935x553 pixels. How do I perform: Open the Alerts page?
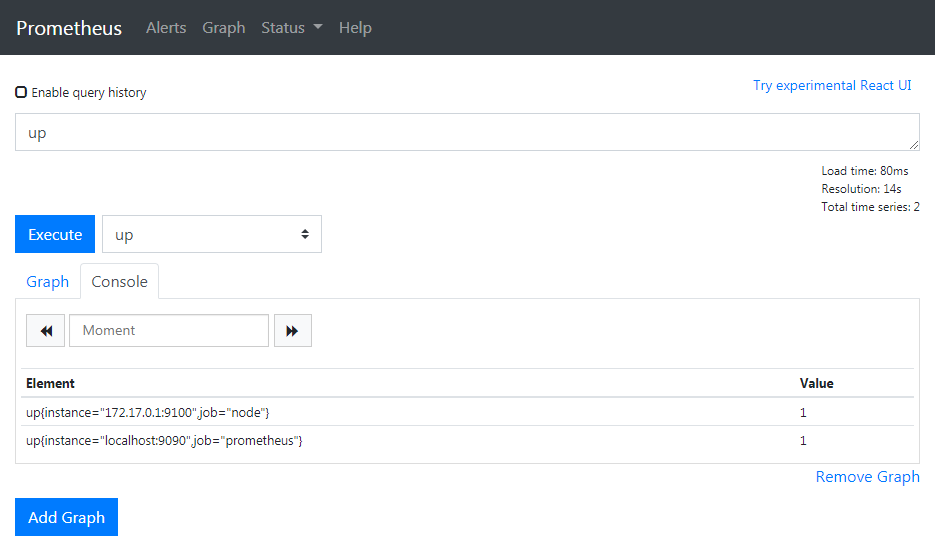coord(166,27)
